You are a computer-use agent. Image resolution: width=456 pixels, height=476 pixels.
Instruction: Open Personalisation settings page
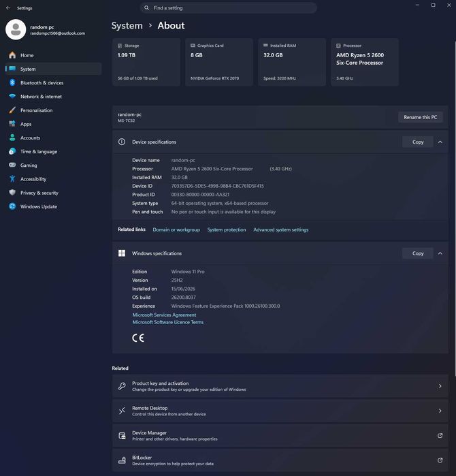click(54, 110)
